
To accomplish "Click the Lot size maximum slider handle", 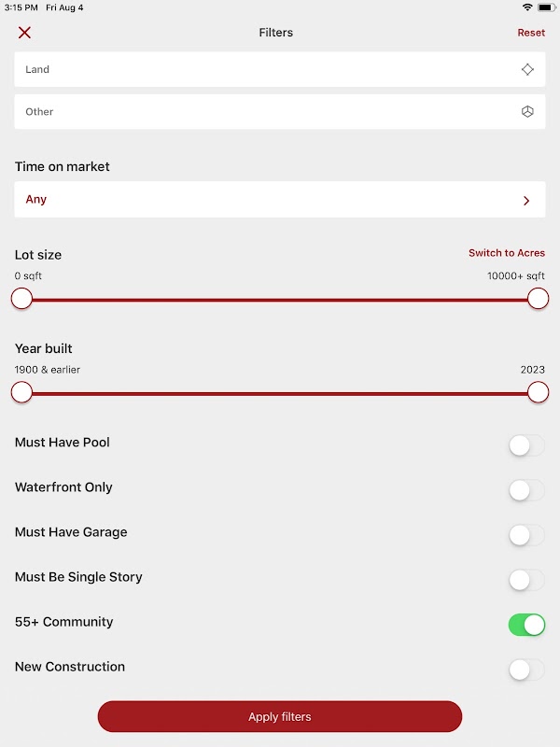I will 538,299.
